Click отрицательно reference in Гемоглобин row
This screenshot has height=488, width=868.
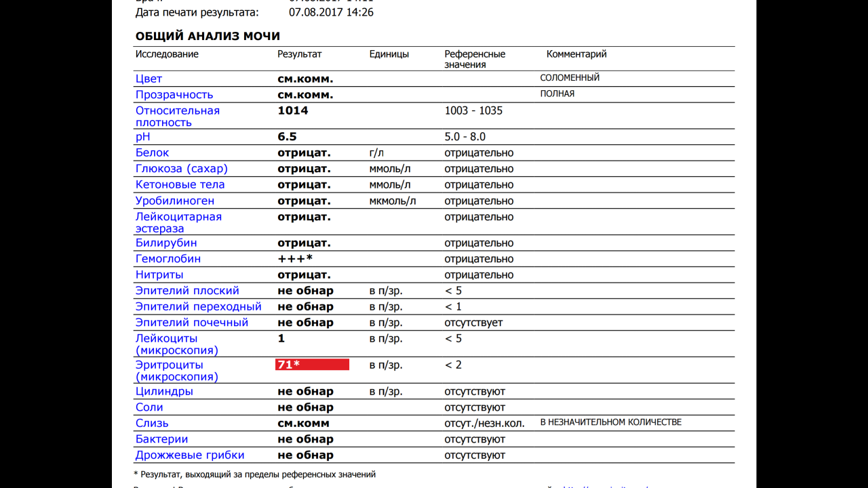pos(479,259)
